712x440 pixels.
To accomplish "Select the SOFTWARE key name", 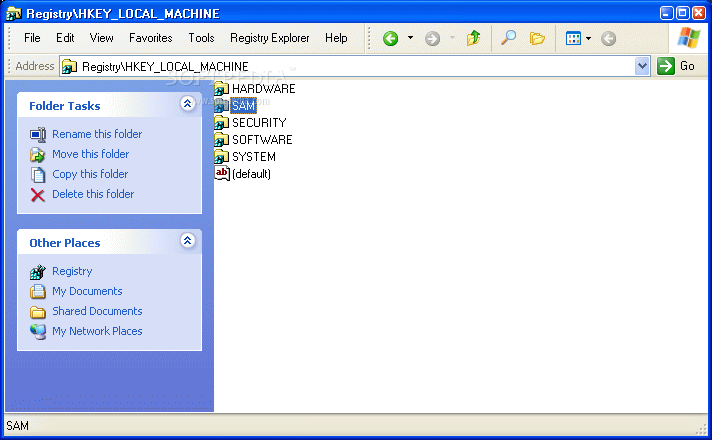I will coord(262,140).
